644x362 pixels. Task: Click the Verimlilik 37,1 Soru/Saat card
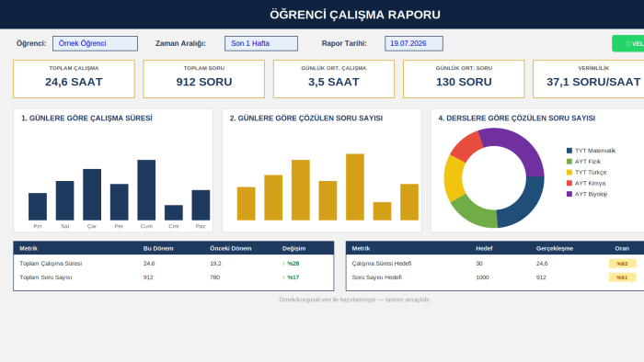589,79
